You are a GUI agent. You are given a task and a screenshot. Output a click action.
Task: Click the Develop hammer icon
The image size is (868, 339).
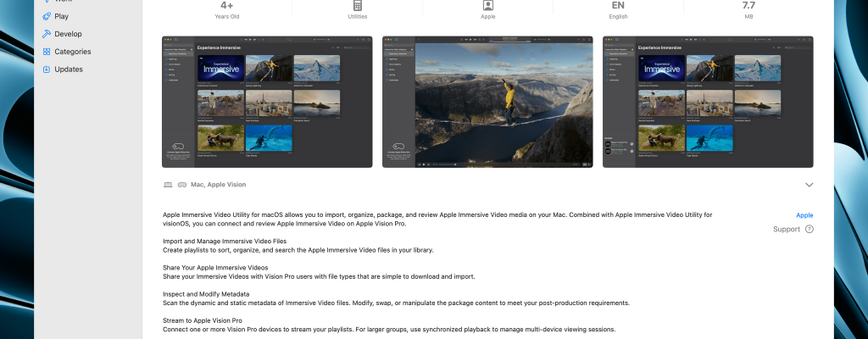pyautogui.click(x=47, y=34)
